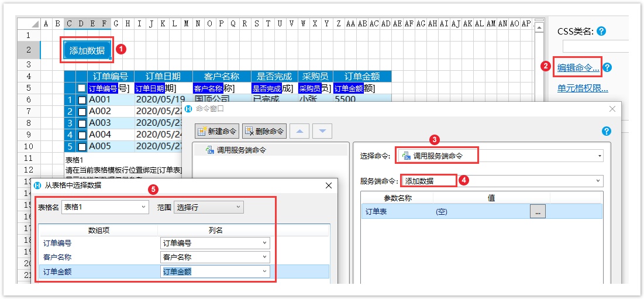Click the select-all corner of the spreadsheet

pyautogui.click(x=29, y=24)
